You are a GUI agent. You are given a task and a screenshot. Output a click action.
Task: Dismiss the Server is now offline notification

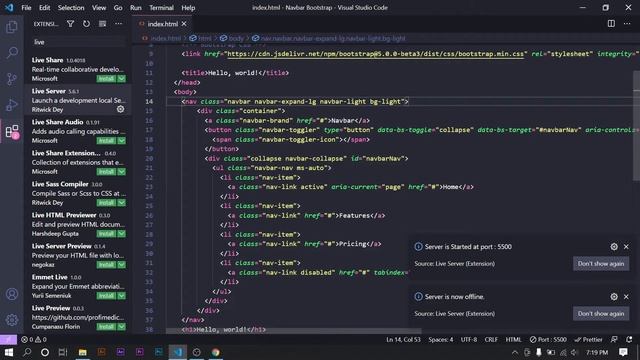626,297
